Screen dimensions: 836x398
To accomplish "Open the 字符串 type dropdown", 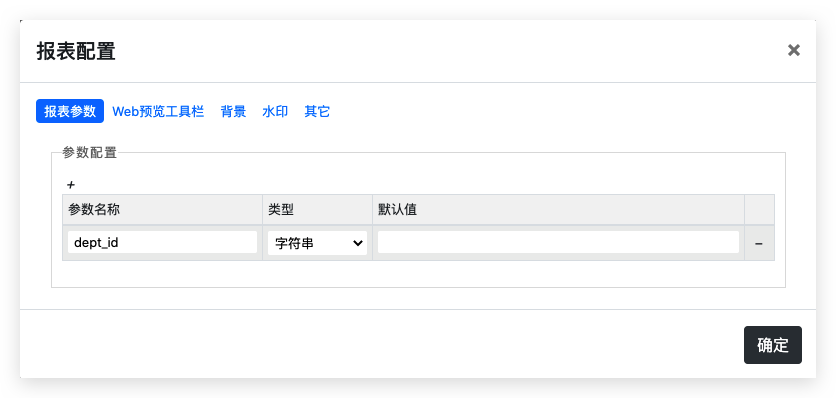I will (317, 243).
